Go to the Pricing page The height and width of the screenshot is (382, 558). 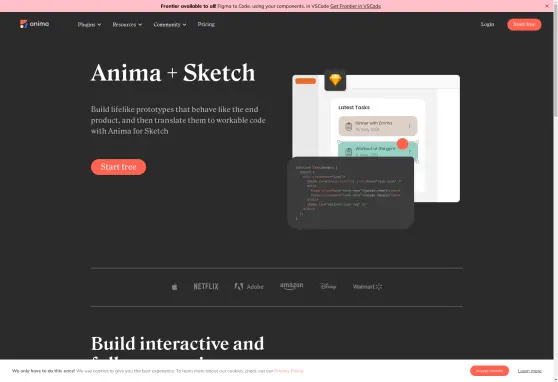coord(206,24)
